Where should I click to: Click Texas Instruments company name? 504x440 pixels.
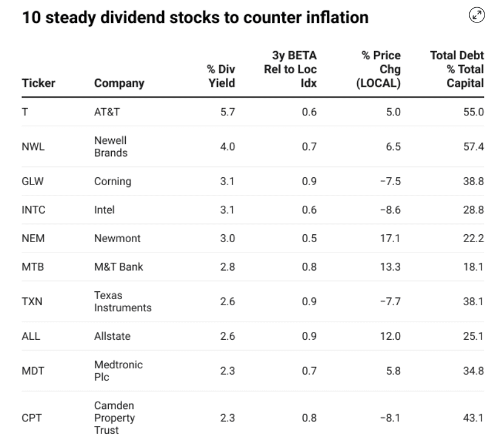pyautogui.click(x=122, y=302)
